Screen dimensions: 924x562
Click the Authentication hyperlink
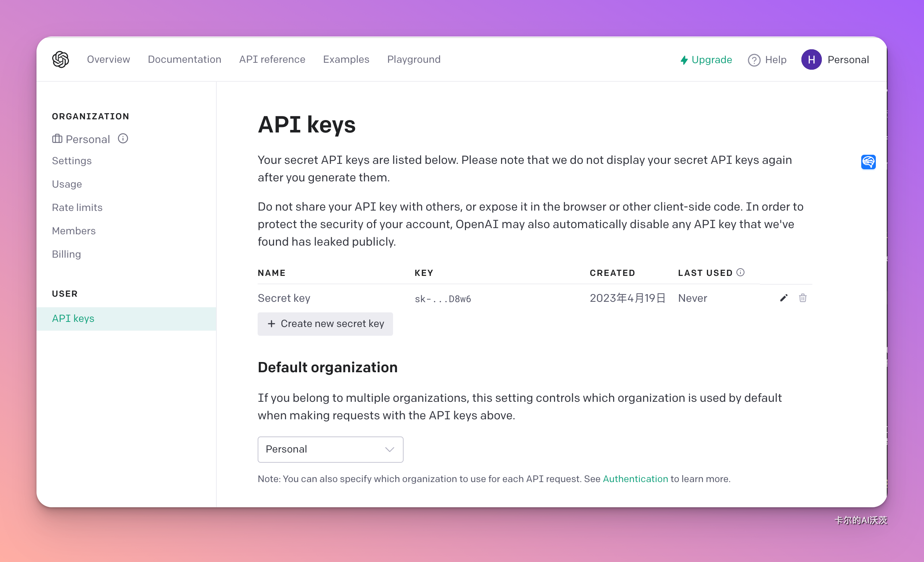tap(636, 479)
